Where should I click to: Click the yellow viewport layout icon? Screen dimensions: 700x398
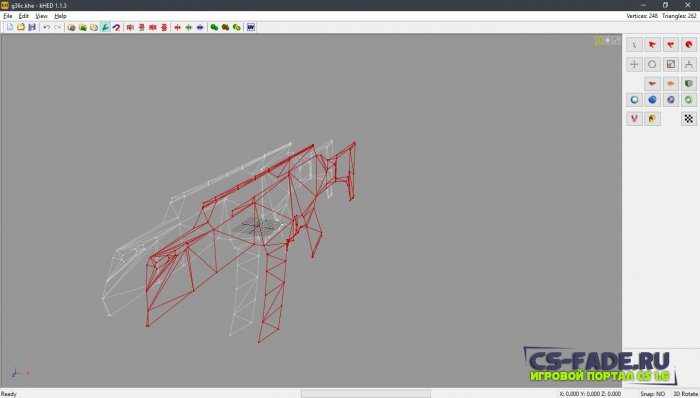click(599, 41)
